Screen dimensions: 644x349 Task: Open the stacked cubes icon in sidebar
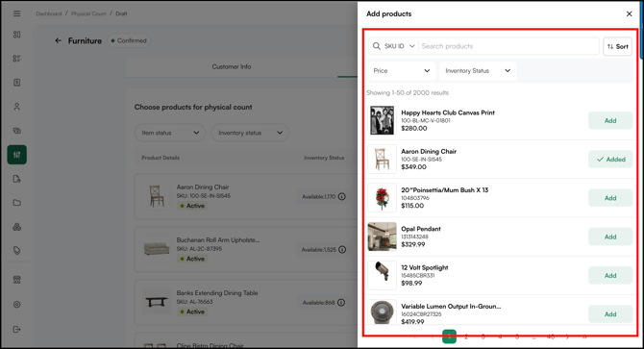coord(17,227)
